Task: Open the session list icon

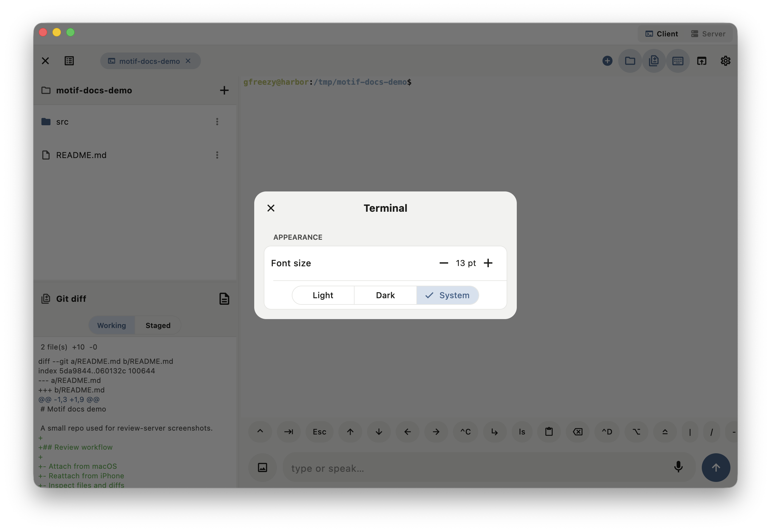Action: pyautogui.click(x=69, y=61)
